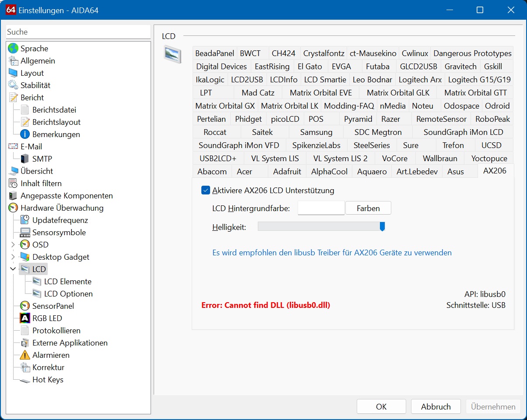527x420 pixels.
Task: Click the Inhalt filtern icon
Action: [x=14, y=184]
